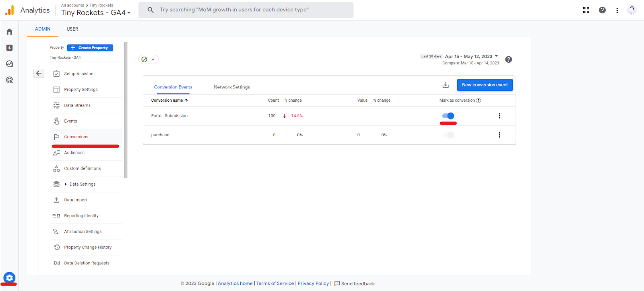Click Send feedback in the footer
This screenshot has height=291, width=644.
(355, 284)
